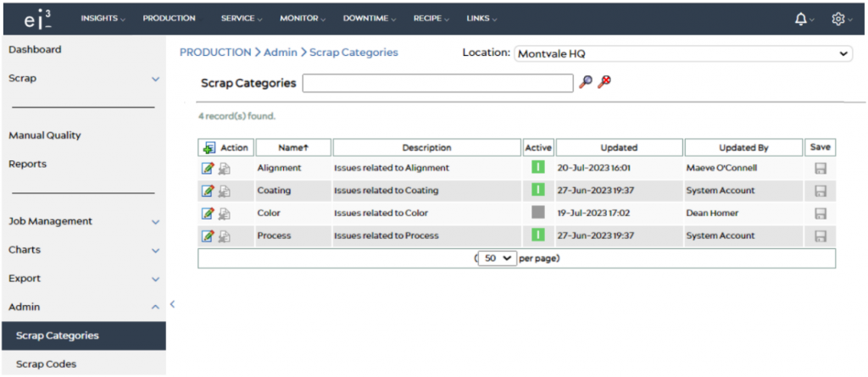Click the search magnifier icon

tap(585, 82)
